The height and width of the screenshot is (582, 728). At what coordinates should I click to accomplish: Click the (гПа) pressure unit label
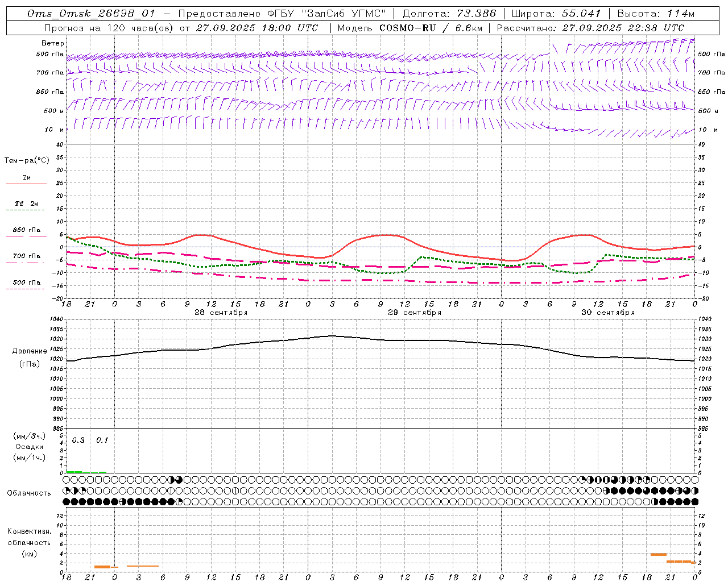click(x=30, y=364)
